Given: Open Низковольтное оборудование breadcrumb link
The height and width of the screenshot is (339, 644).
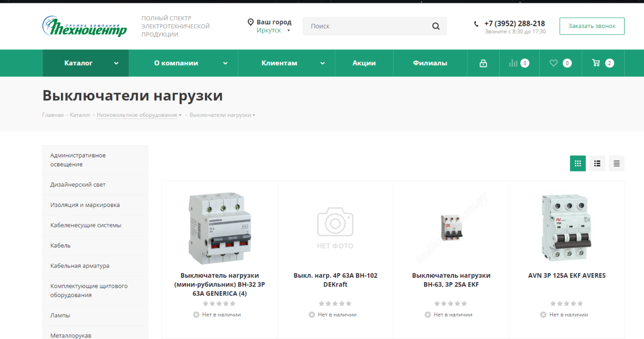Looking at the screenshot, I should pyautogui.click(x=137, y=115).
